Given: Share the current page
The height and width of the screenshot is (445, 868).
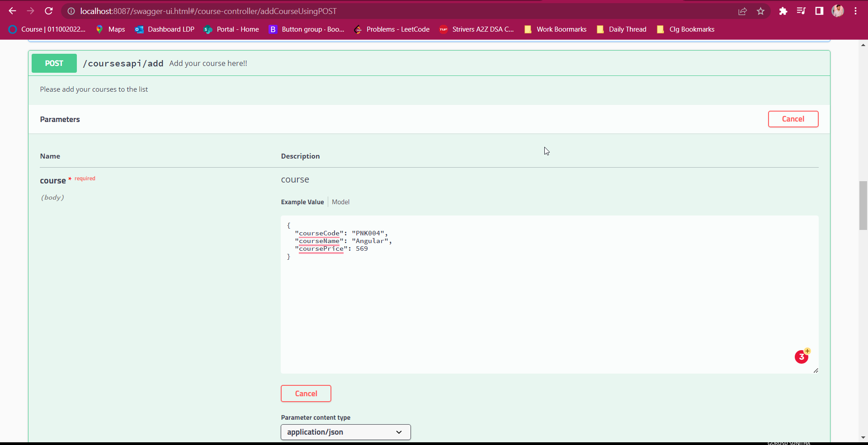Looking at the screenshot, I should (743, 11).
